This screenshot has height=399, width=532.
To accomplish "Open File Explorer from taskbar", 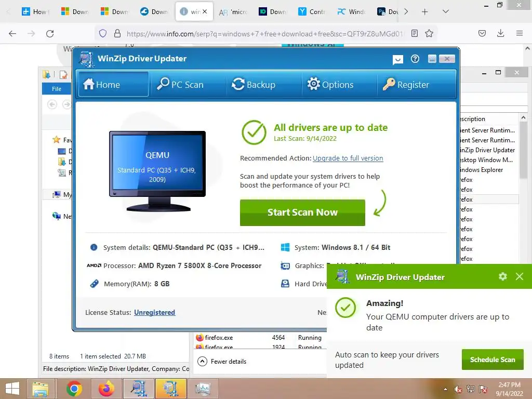I will [41, 389].
